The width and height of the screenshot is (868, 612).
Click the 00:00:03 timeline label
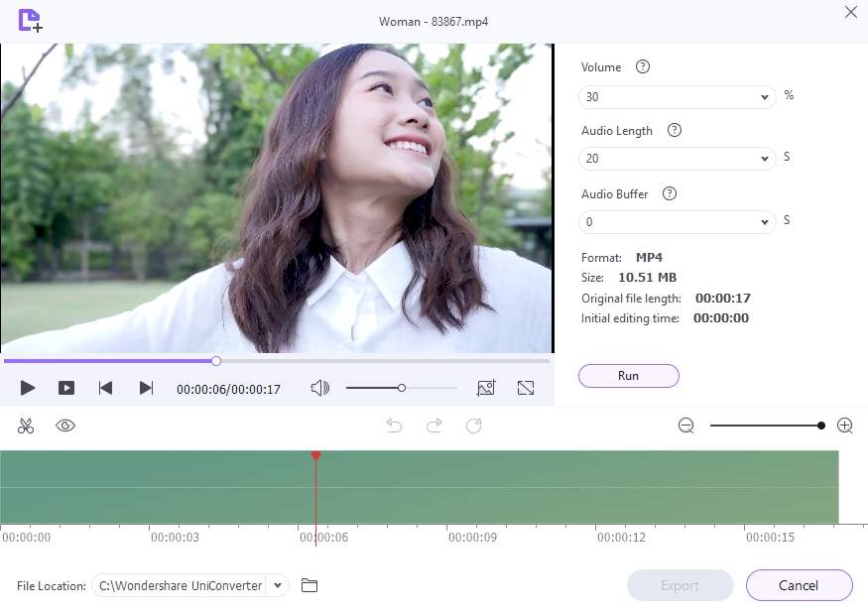pyautogui.click(x=175, y=538)
